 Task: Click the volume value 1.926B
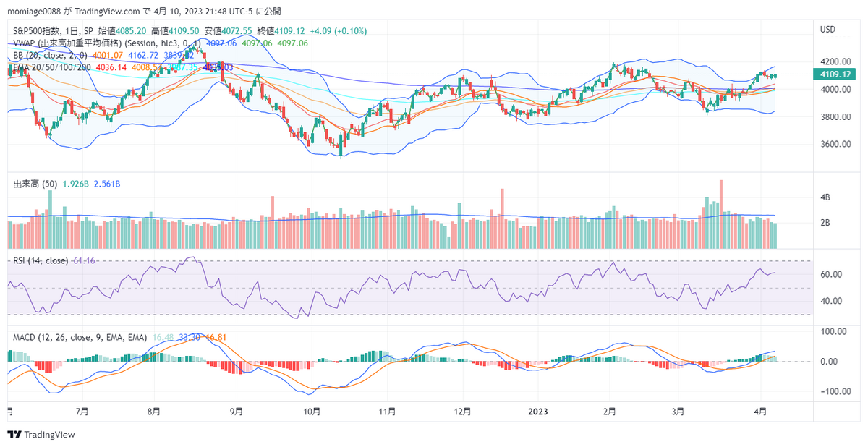[x=76, y=184]
